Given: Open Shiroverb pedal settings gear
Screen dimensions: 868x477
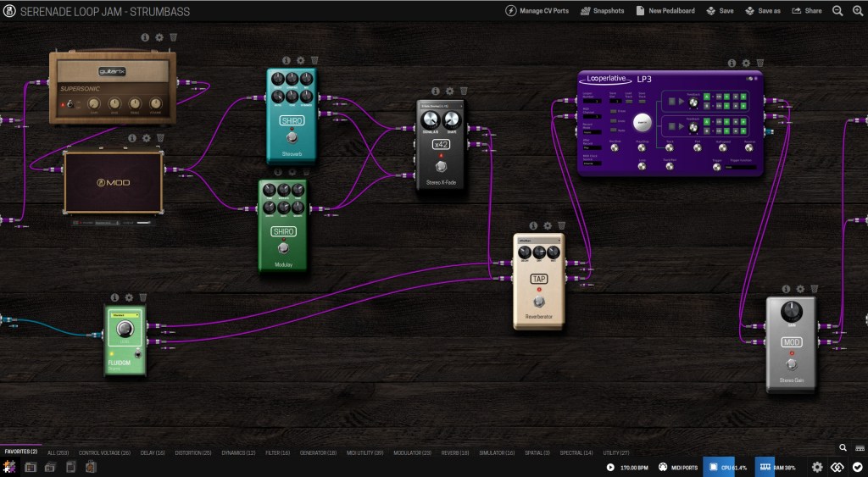Looking at the screenshot, I should [x=300, y=60].
